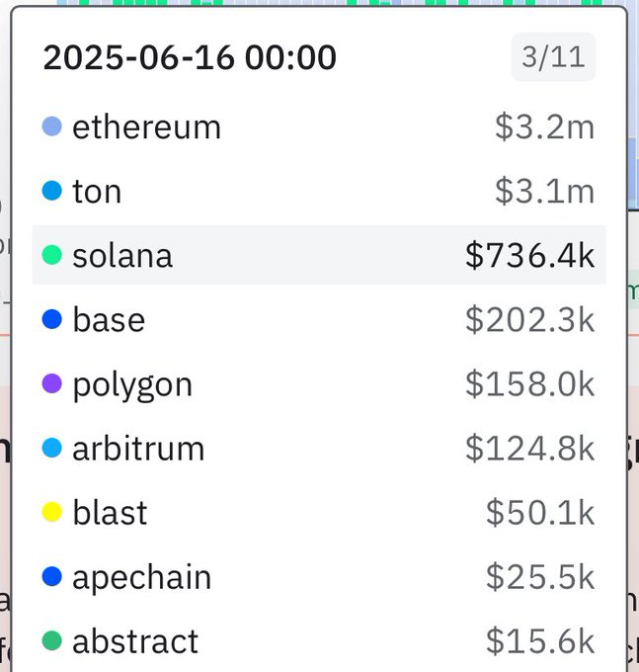Click the $50.1k blast value
Screen dimensions: 639x672
click(x=540, y=513)
